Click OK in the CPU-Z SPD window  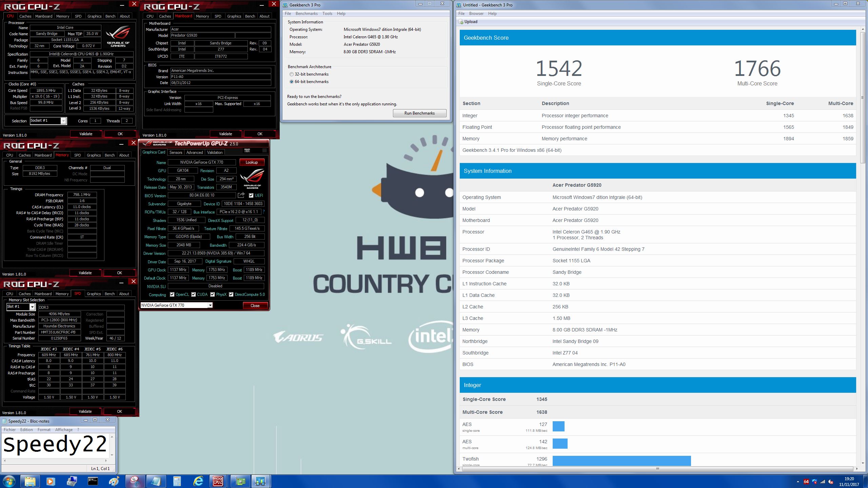pos(119,411)
